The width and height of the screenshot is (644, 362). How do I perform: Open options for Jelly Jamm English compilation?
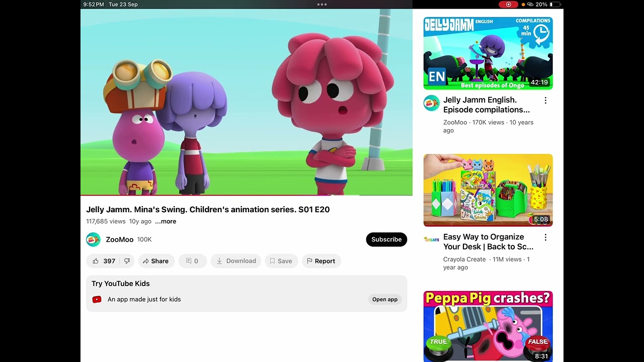[545, 101]
